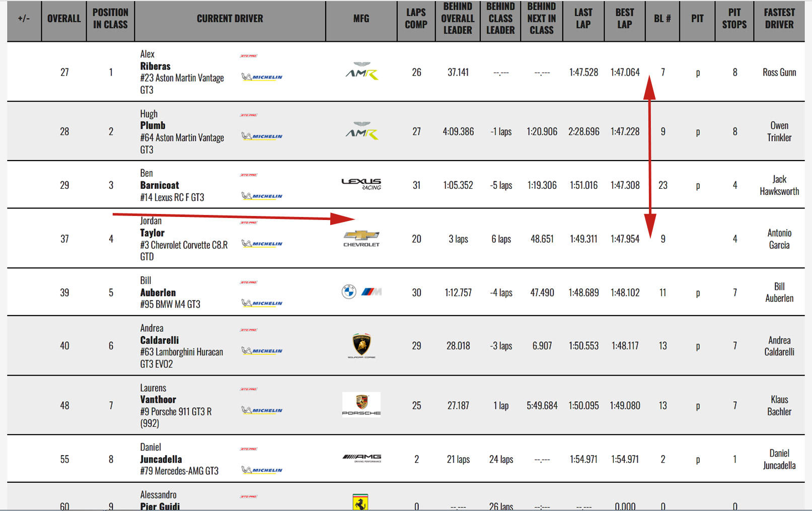
Task: Click the AMR logo in Alex Riberas row
Action: pos(361,71)
